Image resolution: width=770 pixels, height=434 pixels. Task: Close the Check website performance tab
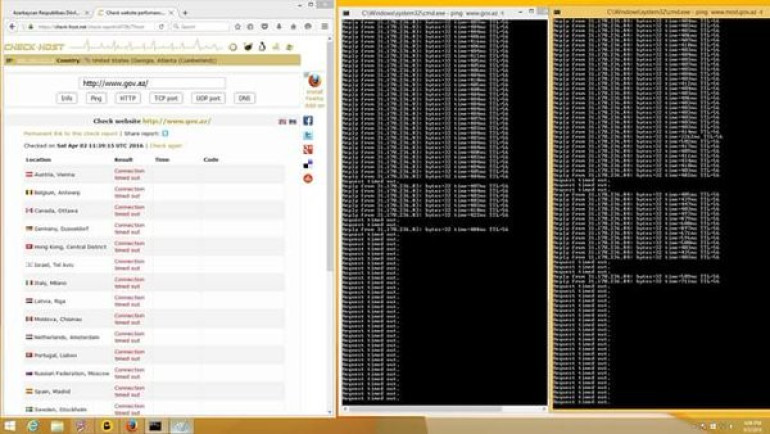pyautogui.click(x=171, y=13)
